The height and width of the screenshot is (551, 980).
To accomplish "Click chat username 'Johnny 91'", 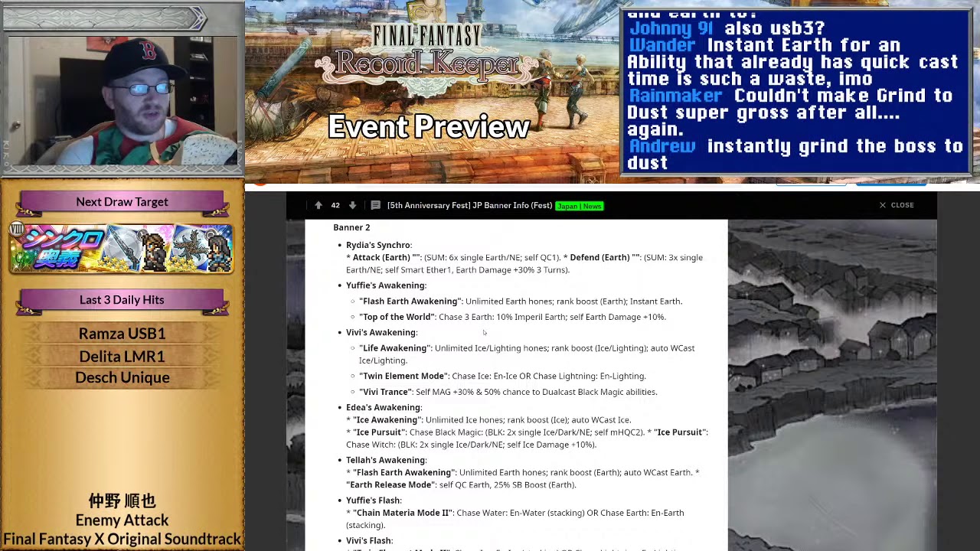I will [671, 28].
